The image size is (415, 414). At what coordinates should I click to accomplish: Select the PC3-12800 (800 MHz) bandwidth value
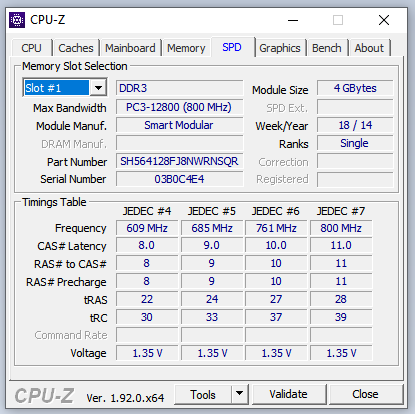tap(179, 107)
